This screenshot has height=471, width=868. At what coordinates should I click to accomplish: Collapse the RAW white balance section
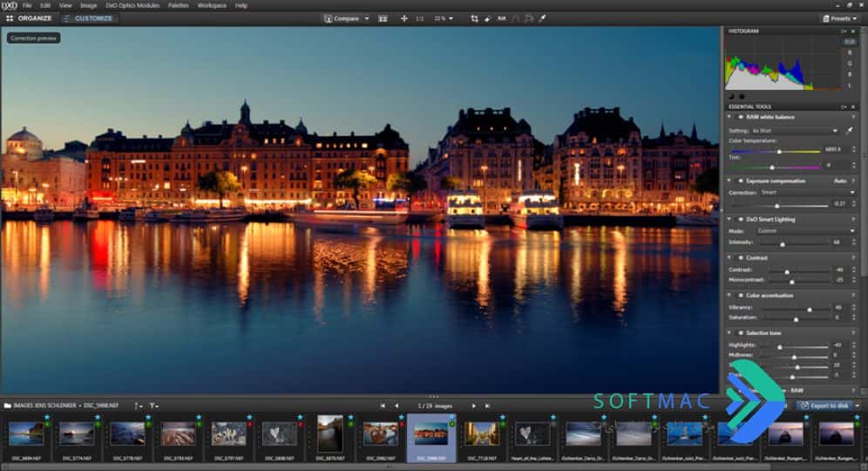(x=729, y=117)
